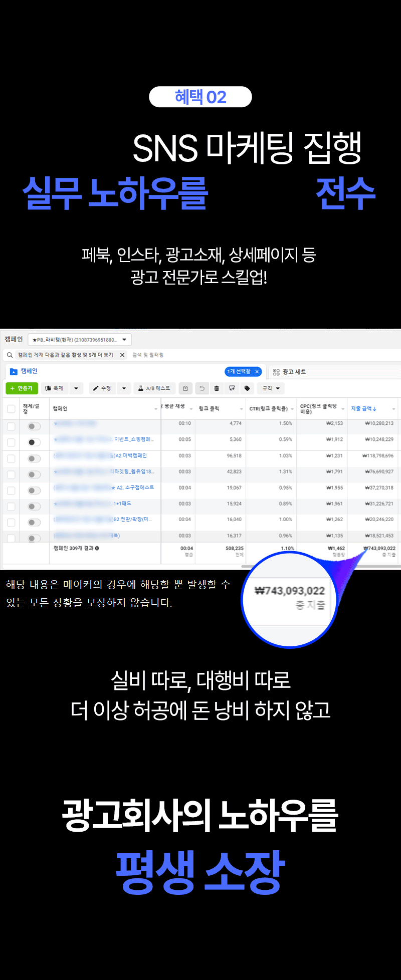Image resolution: width=401 pixels, height=980 pixels.
Task: Check the box for 이벤트_쇼핑캠페 row
Action: click(x=11, y=442)
